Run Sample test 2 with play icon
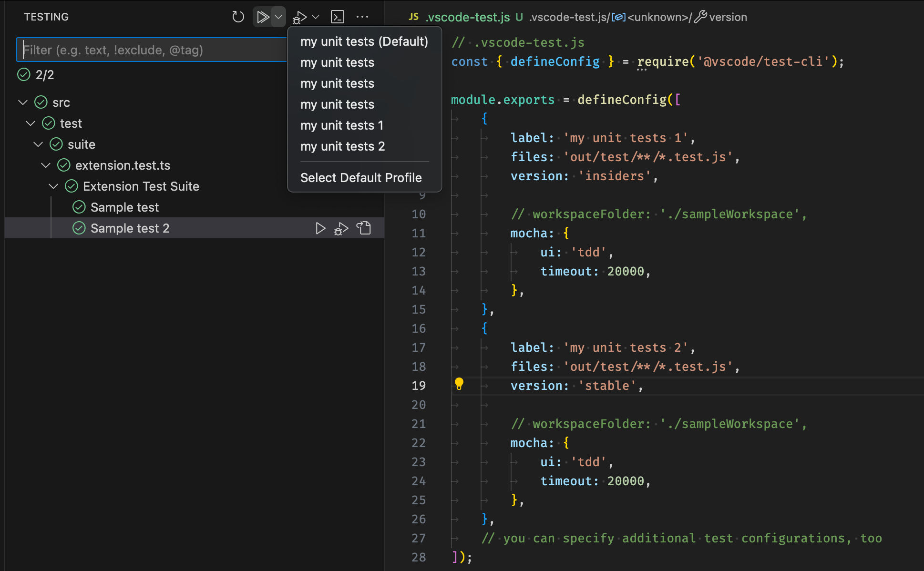This screenshot has height=571, width=924. (320, 228)
